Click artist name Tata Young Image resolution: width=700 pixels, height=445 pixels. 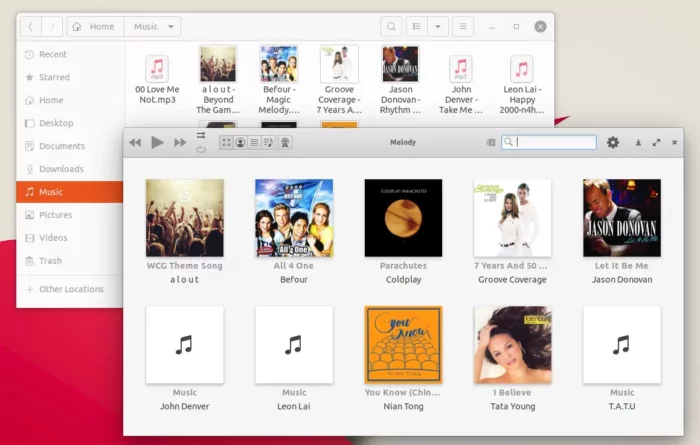click(x=512, y=406)
